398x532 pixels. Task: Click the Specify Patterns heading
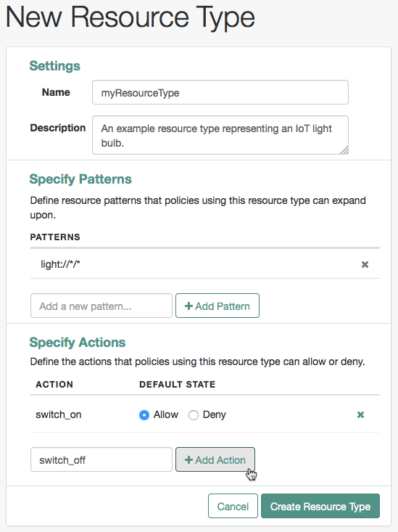[x=80, y=179]
